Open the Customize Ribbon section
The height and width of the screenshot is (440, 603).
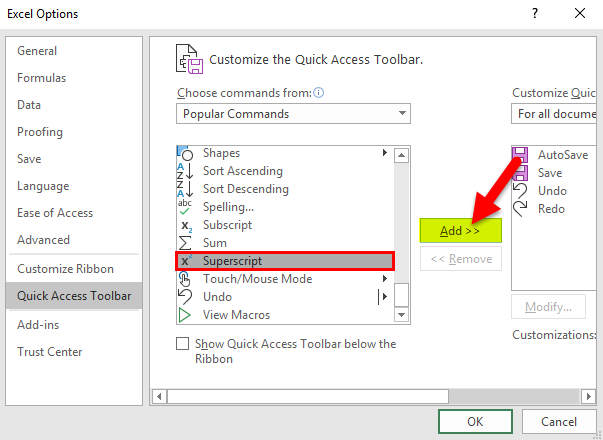65,268
